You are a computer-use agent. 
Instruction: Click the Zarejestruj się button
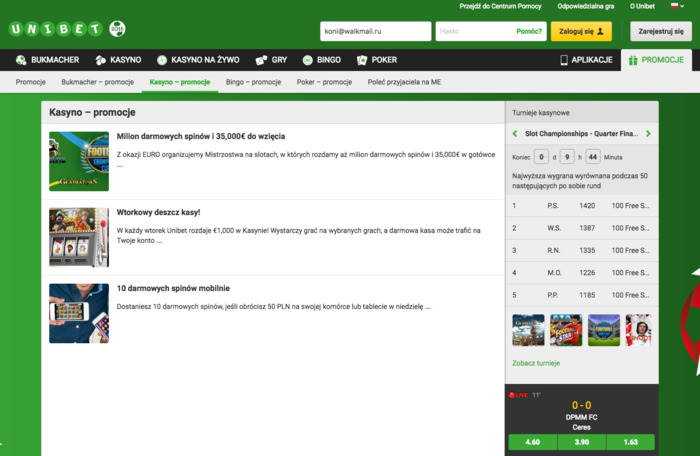coord(661,31)
